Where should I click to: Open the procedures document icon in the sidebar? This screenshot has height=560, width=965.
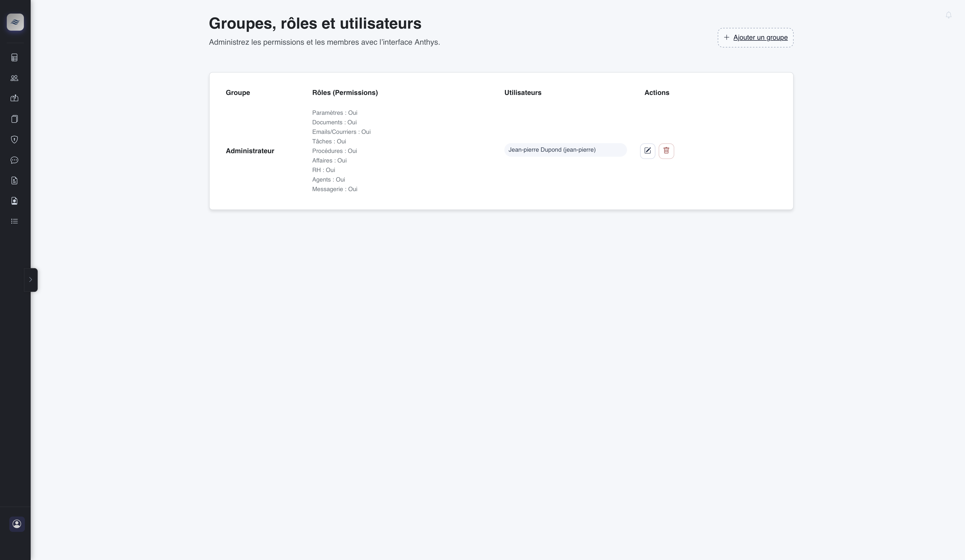click(x=15, y=180)
